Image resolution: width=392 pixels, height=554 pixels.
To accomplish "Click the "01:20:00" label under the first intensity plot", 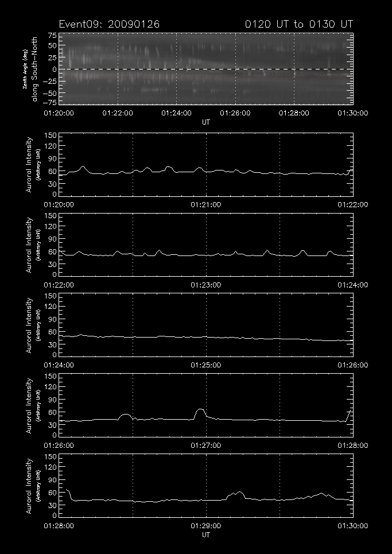I will 59,205.
